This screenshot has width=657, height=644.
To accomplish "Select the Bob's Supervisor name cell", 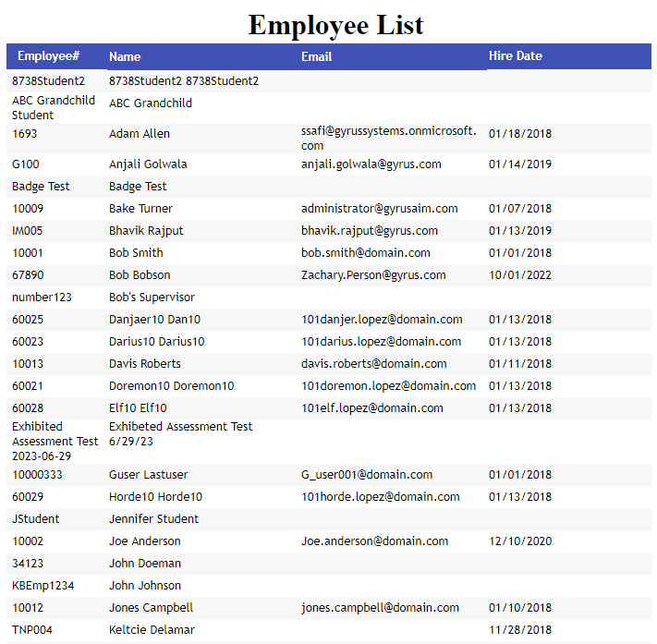I will click(x=152, y=298).
